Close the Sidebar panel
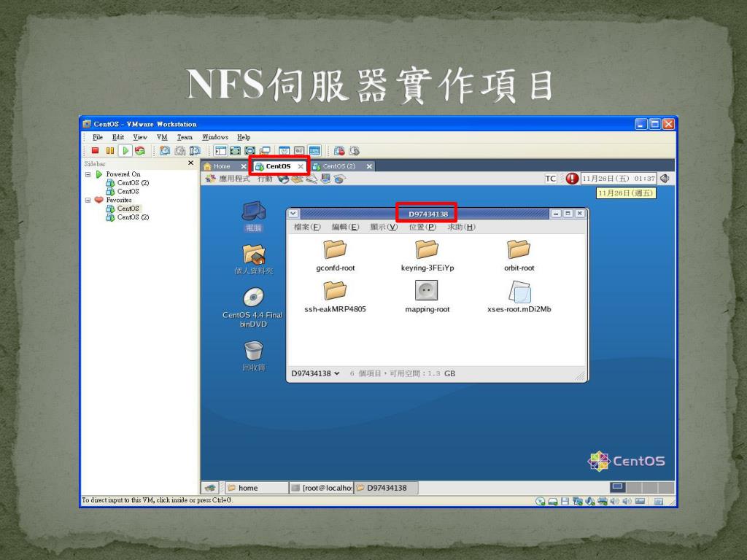747x560 pixels. (190, 163)
